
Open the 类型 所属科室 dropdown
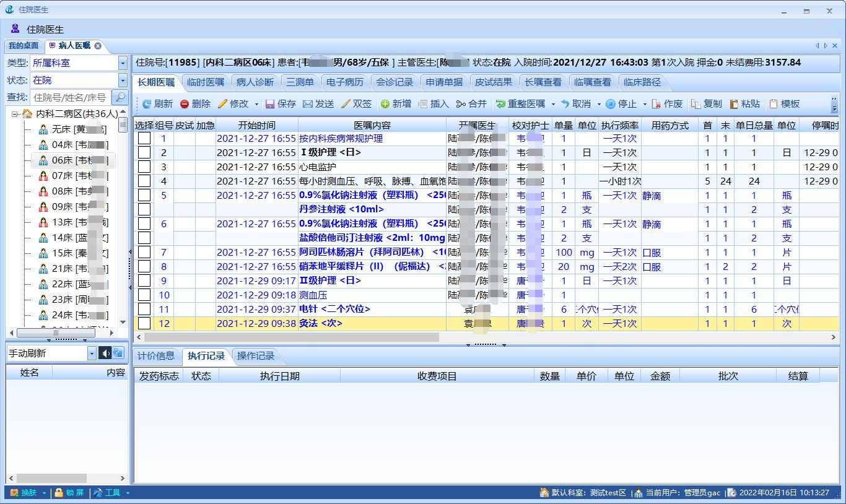[123, 63]
